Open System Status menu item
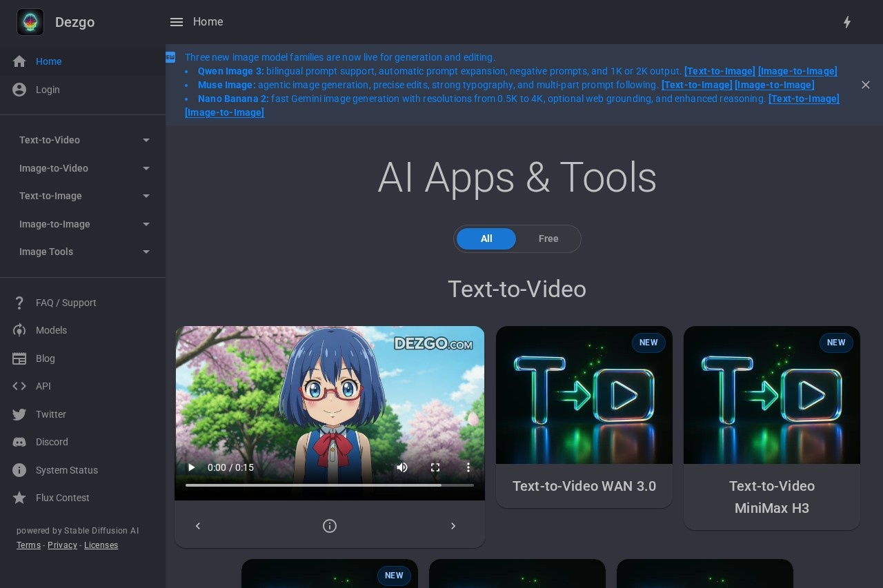 tap(83, 470)
